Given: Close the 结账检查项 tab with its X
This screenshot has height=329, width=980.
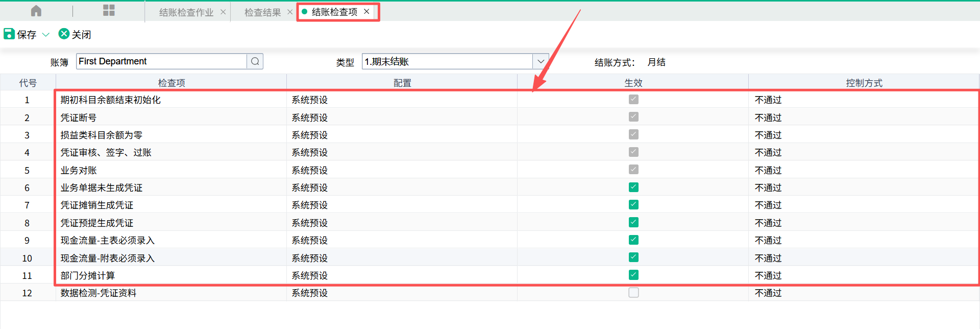Looking at the screenshot, I should (366, 11).
